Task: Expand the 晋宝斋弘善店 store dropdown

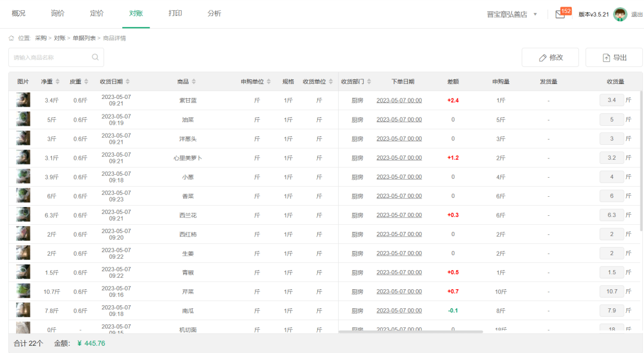Action: tap(535, 14)
